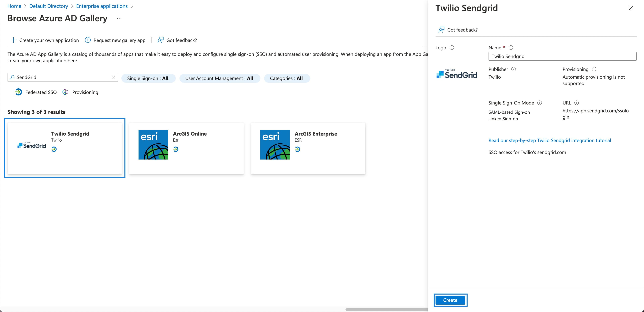Open the ellipsis menu beside Browse Azure AD Gallery

coord(119,18)
